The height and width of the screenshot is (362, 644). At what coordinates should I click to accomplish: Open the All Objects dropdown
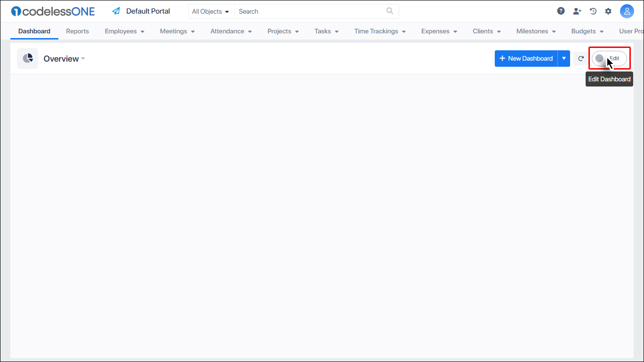coord(211,11)
